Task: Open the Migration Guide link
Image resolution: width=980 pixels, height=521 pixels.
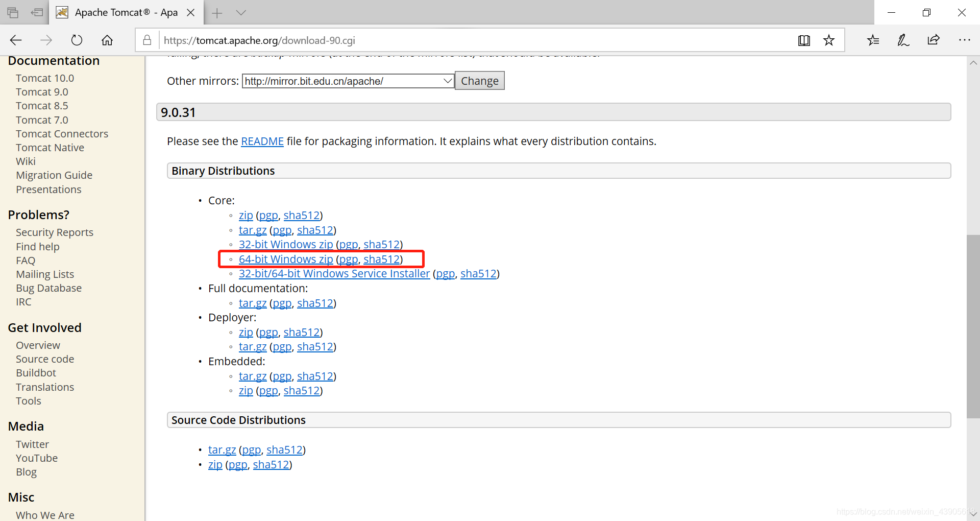Action: click(x=54, y=175)
